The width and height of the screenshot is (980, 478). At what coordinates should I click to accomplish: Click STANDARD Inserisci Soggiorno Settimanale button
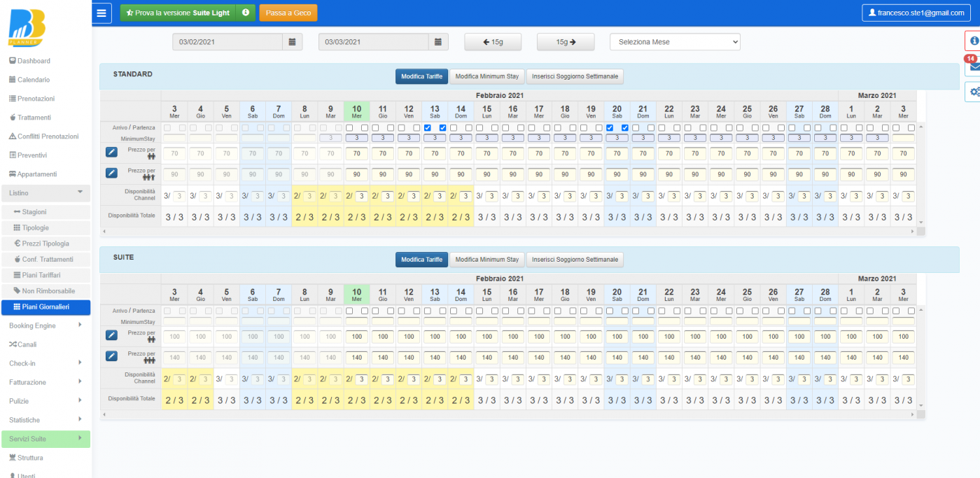(575, 76)
